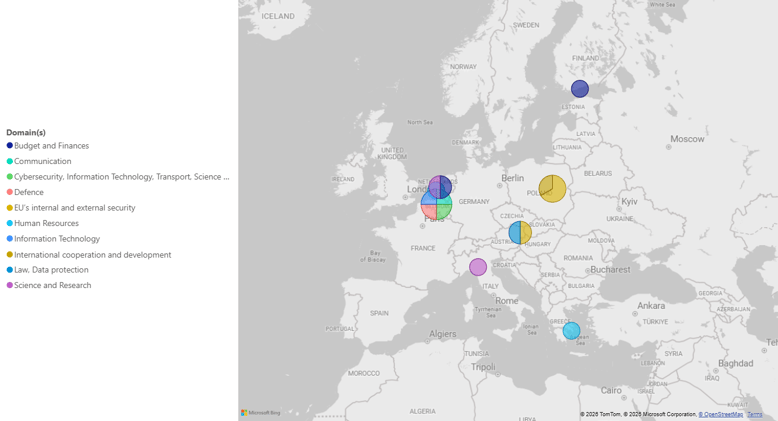Click the salmon legend dot for Defence

point(9,192)
